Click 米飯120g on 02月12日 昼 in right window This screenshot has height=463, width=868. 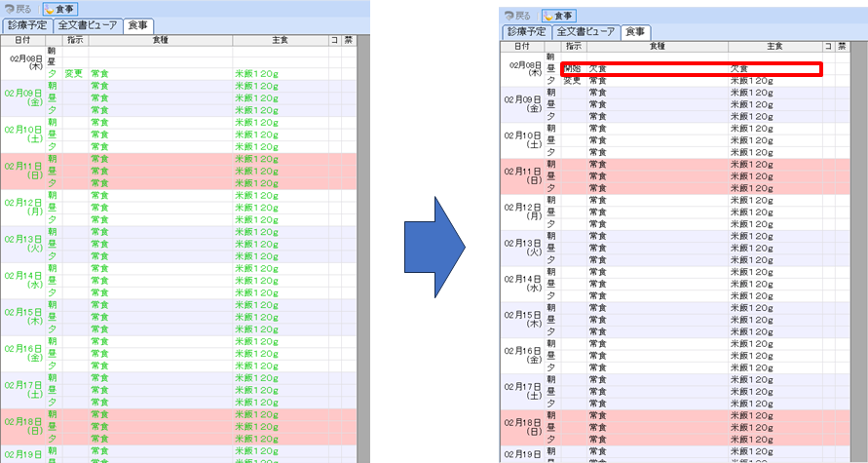(752, 212)
